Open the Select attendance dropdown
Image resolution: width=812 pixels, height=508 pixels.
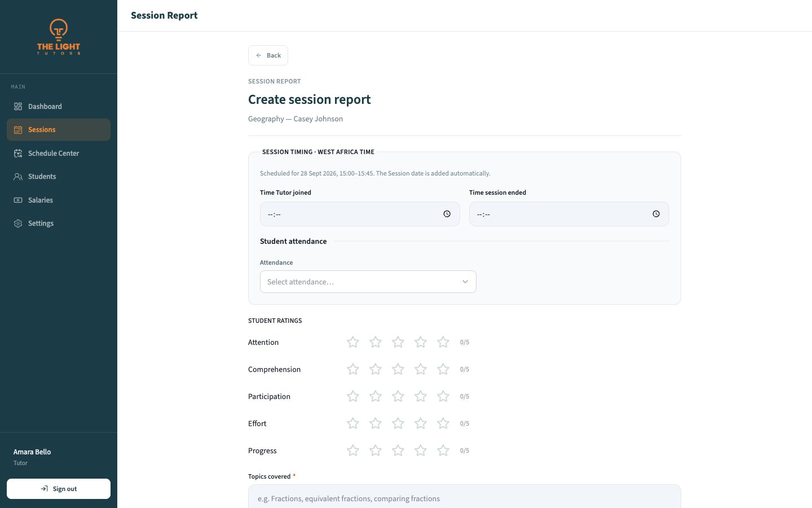[368, 282]
